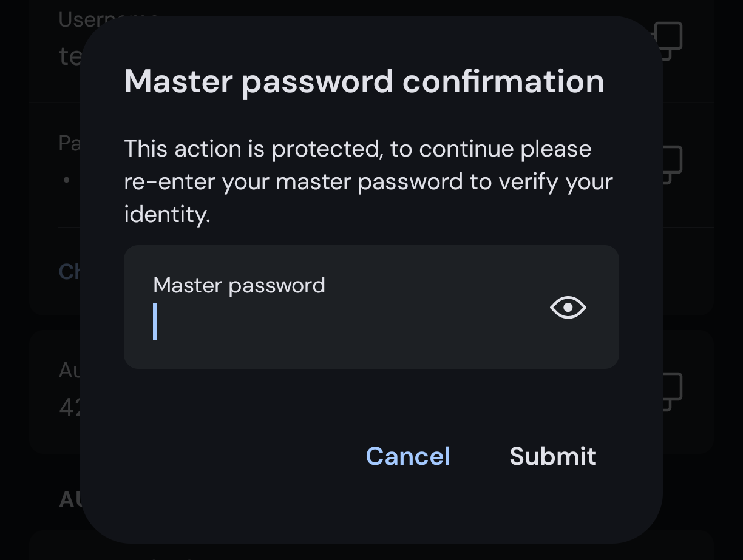Click the blinking text cursor in password field
The width and height of the screenshot is (743, 560).
click(x=155, y=322)
